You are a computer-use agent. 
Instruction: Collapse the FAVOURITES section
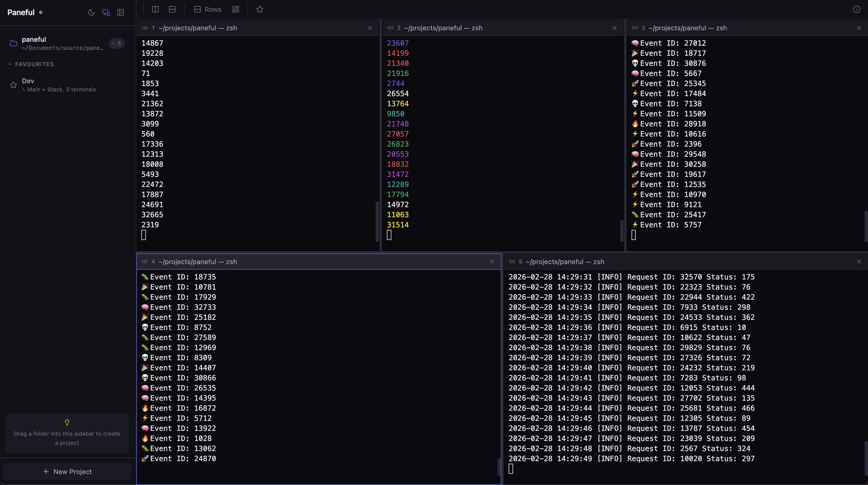[x=10, y=64]
